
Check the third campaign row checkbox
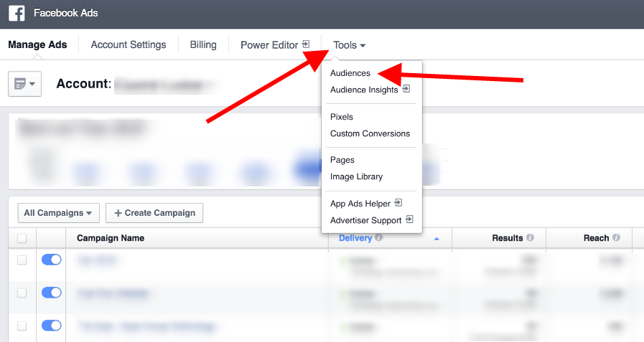tap(22, 326)
